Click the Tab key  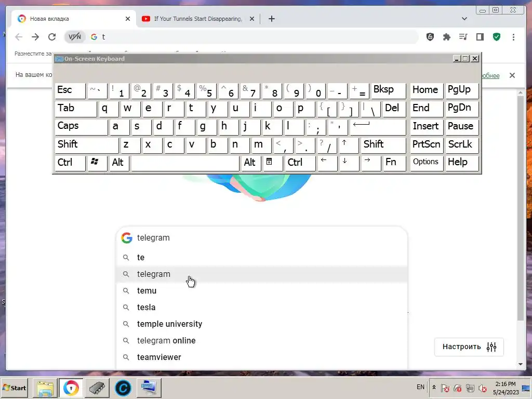76,109
